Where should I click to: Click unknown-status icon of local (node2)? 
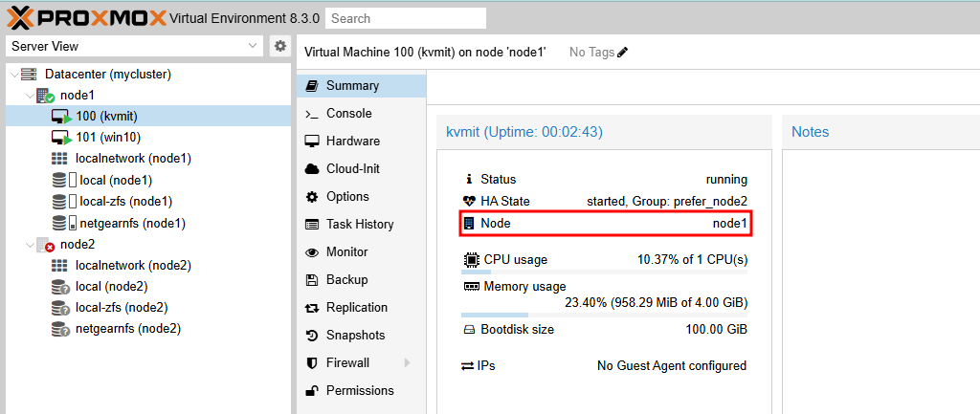[60, 287]
